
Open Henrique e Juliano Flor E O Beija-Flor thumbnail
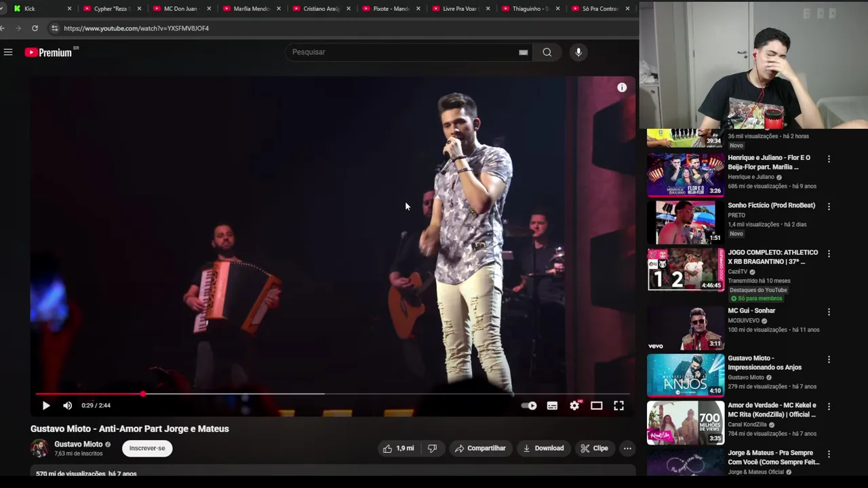point(686,175)
